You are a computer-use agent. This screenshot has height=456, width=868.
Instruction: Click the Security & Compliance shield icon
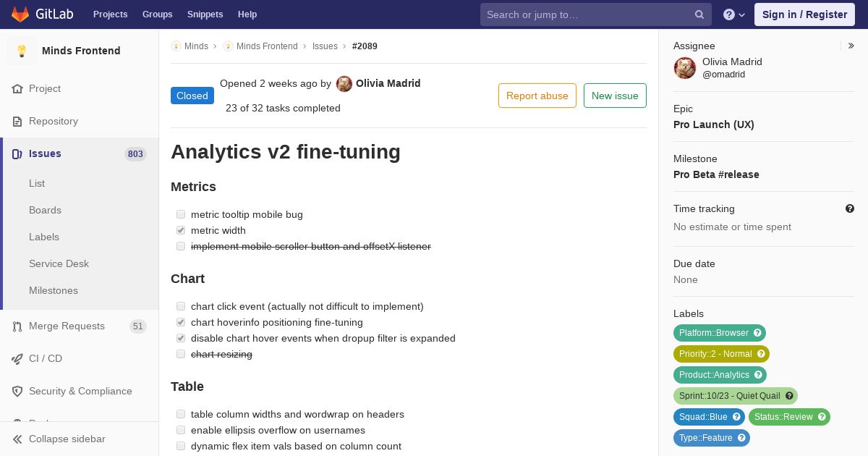pyautogui.click(x=17, y=392)
